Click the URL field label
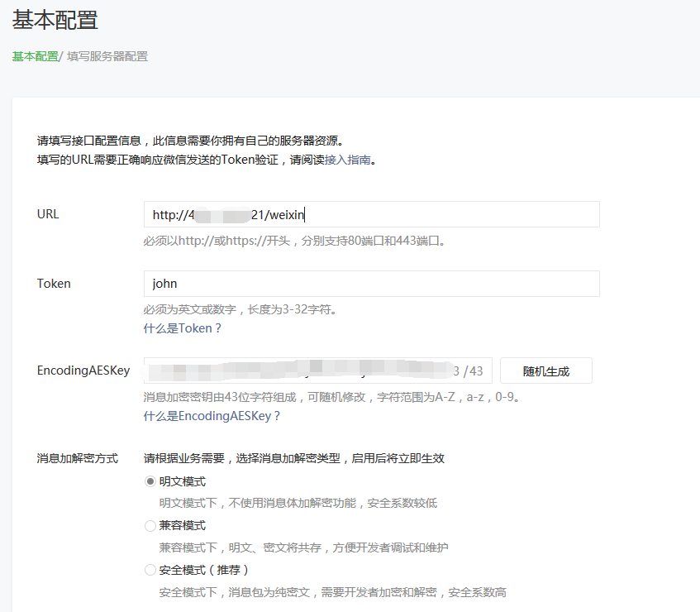Image resolution: width=700 pixels, height=612 pixels. (48, 214)
